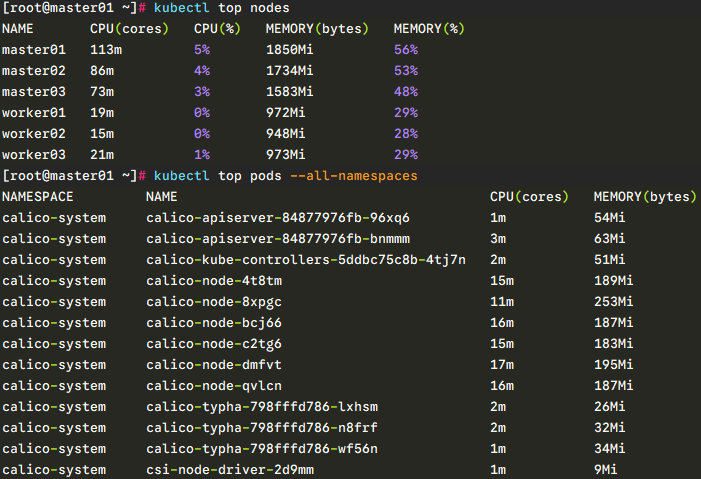Image resolution: width=701 pixels, height=479 pixels.
Task: Click the 1850Mi memory value
Action: (285, 49)
